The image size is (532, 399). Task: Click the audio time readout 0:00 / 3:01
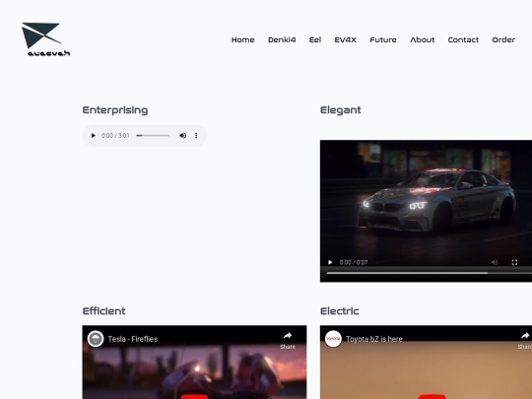click(x=115, y=136)
